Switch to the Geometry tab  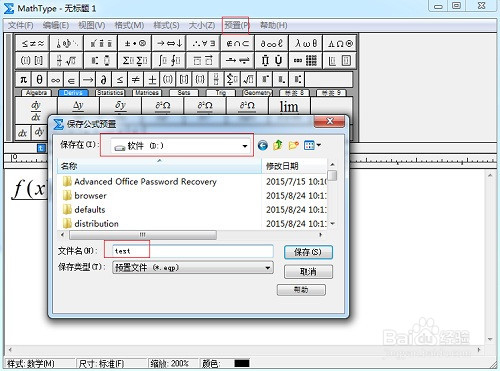click(x=257, y=93)
